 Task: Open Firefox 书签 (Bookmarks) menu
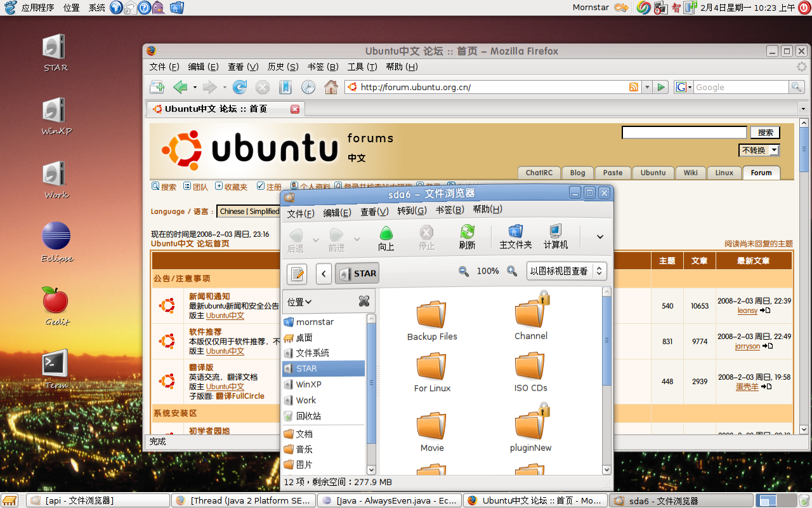pyautogui.click(x=323, y=67)
